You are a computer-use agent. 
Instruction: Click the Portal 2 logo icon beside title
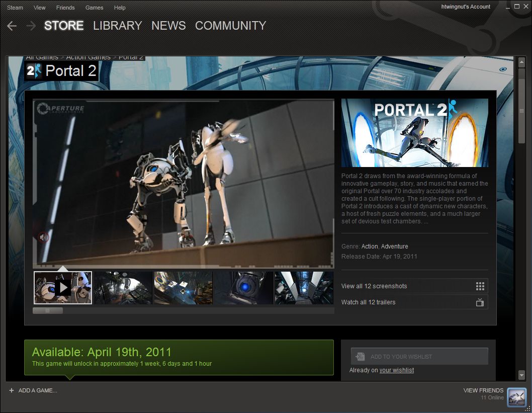coord(34,71)
